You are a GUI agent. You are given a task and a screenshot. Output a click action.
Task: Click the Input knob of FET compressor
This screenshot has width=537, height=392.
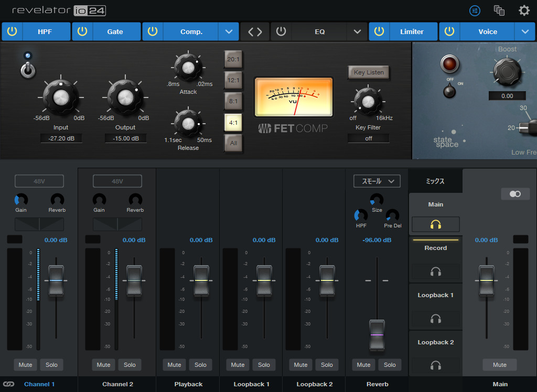coord(61,97)
